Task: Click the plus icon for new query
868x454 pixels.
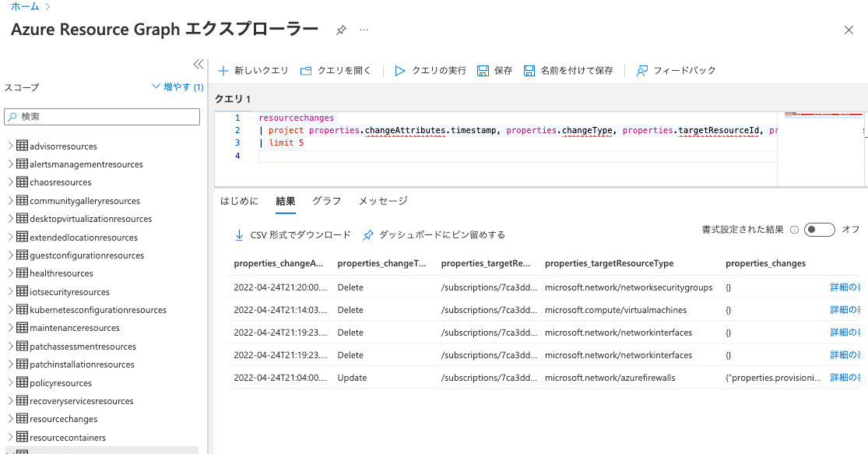Action: (x=223, y=71)
